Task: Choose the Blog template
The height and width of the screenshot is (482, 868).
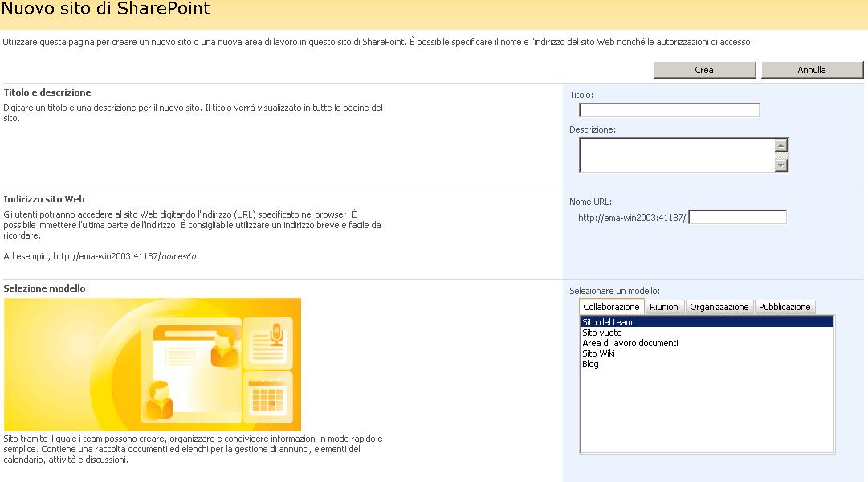Action: (x=707, y=364)
